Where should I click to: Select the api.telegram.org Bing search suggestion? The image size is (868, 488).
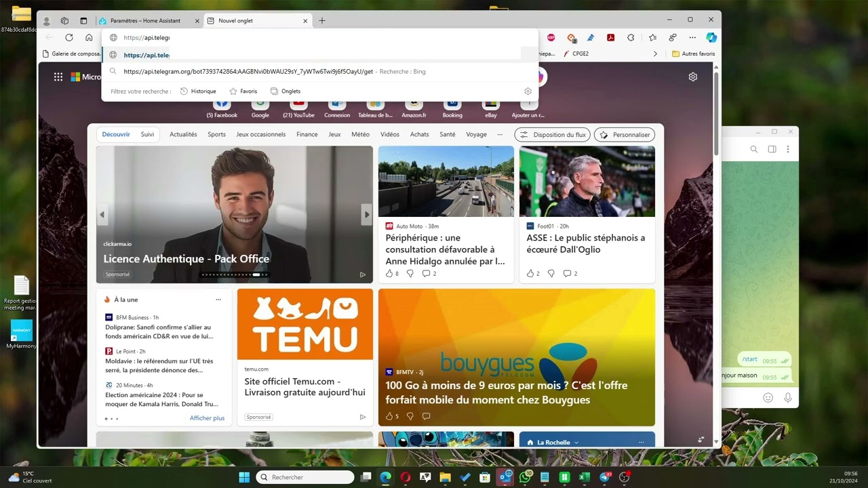click(x=319, y=71)
